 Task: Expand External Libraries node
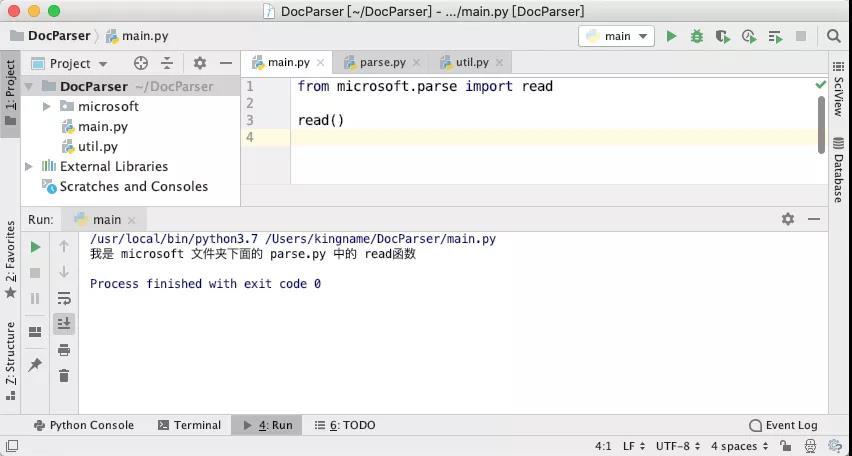click(29, 166)
